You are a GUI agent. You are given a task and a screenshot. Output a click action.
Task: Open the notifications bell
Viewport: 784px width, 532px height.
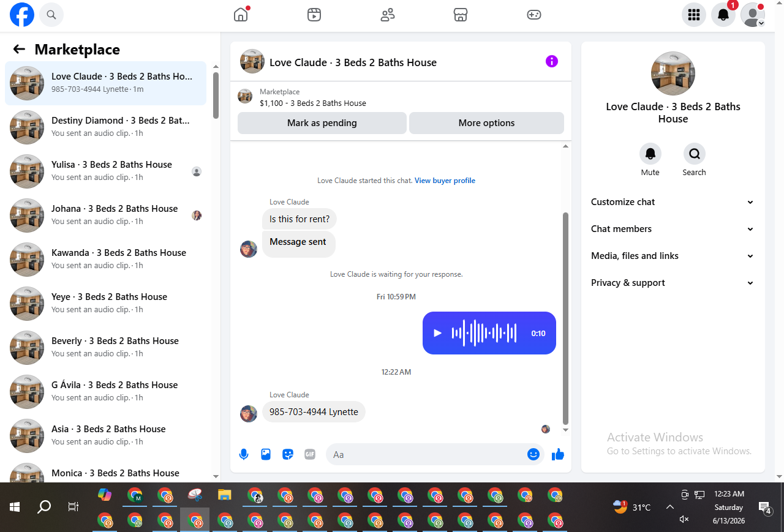pyautogui.click(x=723, y=15)
